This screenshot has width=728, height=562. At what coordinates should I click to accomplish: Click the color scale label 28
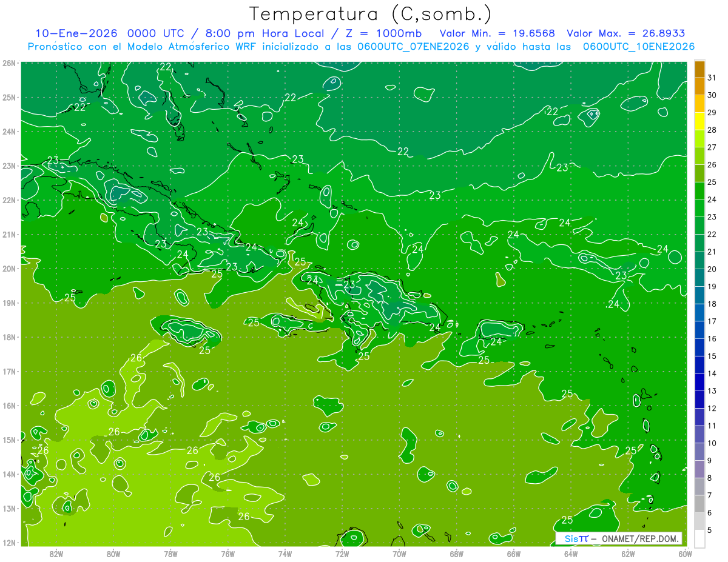712,130
